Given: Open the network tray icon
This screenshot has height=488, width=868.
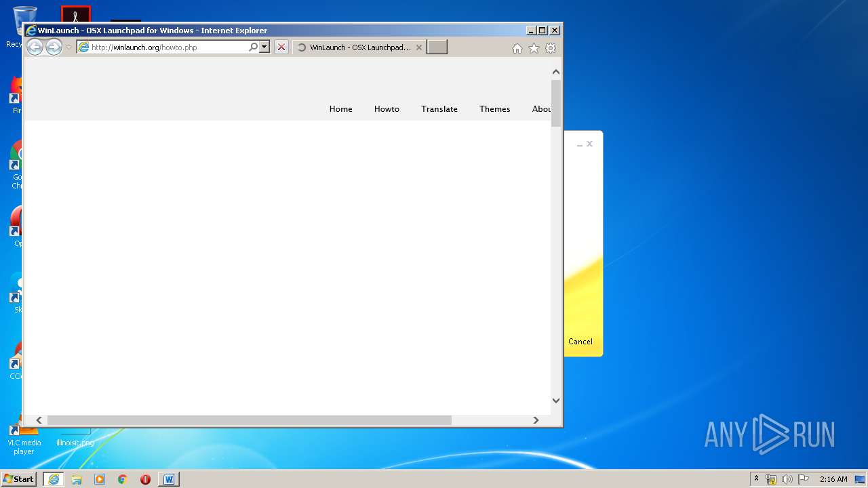Looking at the screenshot, I should [x=771, y=479].
